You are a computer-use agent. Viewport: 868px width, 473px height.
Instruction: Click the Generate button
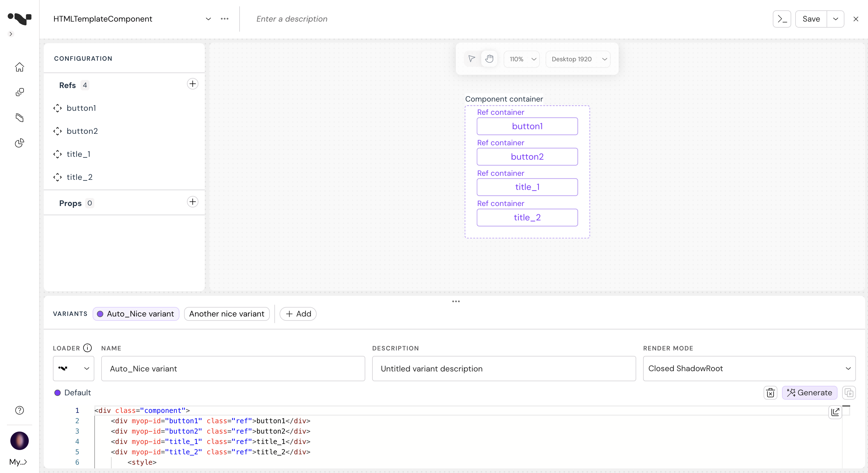point(809,393)
